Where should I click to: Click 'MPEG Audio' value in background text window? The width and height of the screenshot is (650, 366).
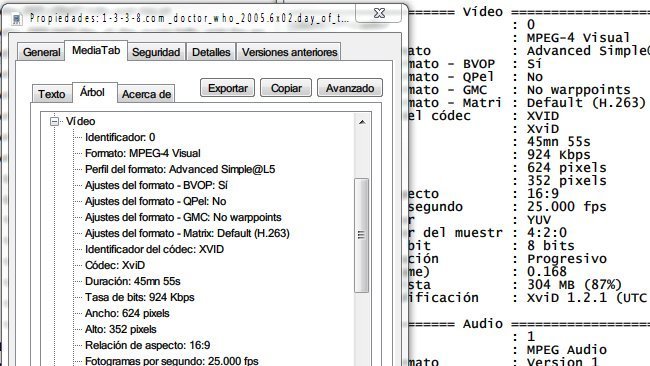point(567,350)
